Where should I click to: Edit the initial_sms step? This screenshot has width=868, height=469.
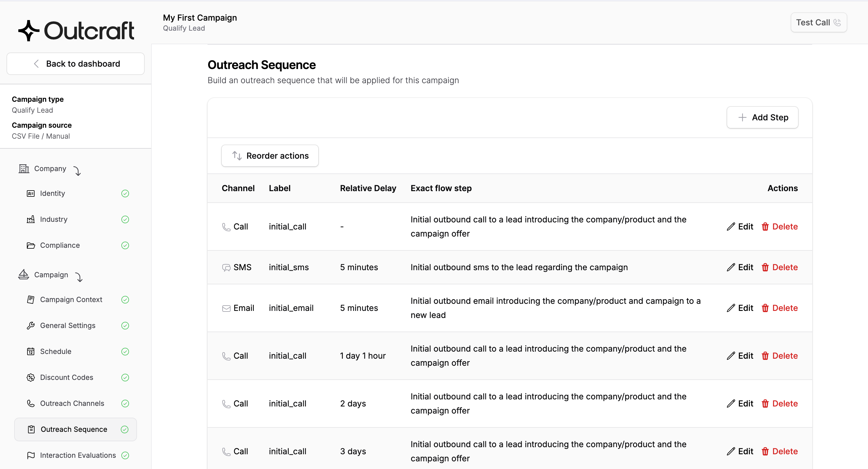pyautogui.click(x=740, y=267)
